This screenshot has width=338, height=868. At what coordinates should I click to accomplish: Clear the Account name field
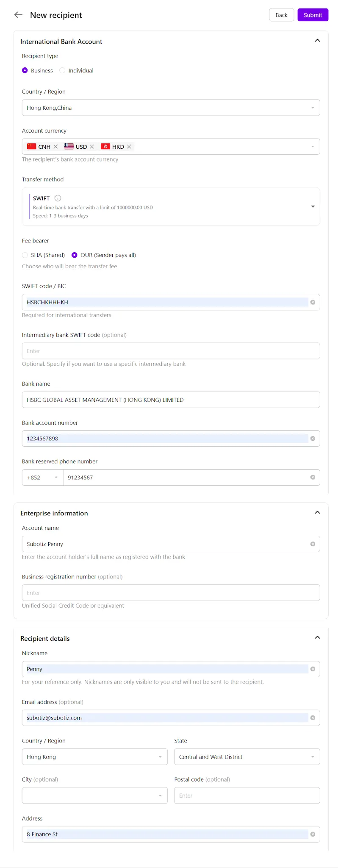[313, 544]
